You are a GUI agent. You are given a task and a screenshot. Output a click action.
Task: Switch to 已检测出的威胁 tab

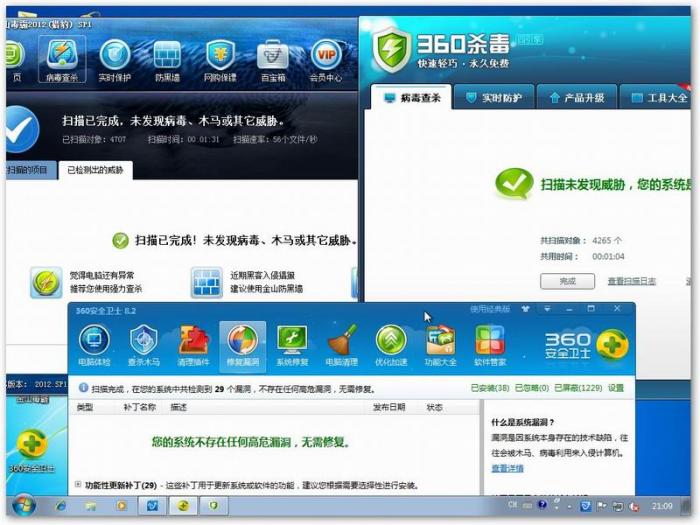click(95, 170)
